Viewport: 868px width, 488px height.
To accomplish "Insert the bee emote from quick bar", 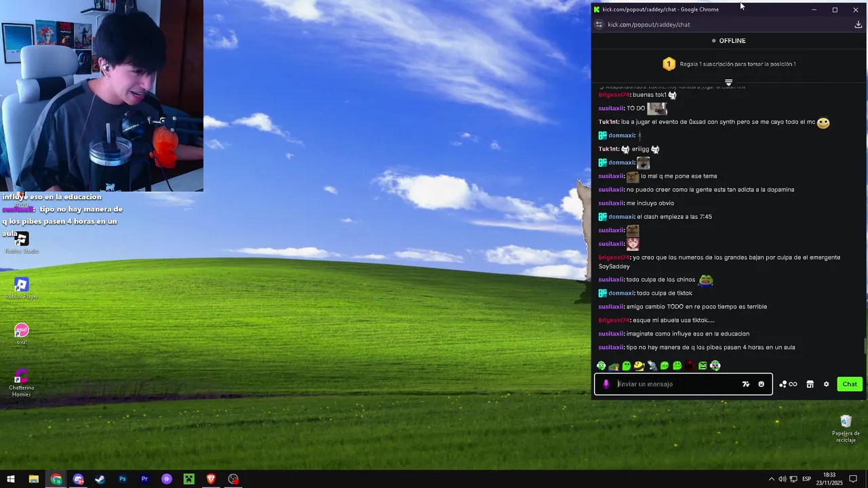I will [x=639, y=365].
